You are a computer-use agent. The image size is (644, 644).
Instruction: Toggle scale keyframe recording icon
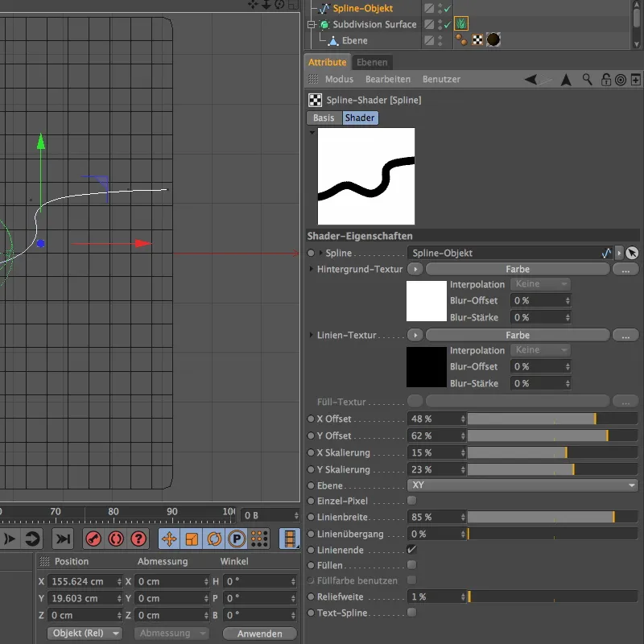point(192,539)
